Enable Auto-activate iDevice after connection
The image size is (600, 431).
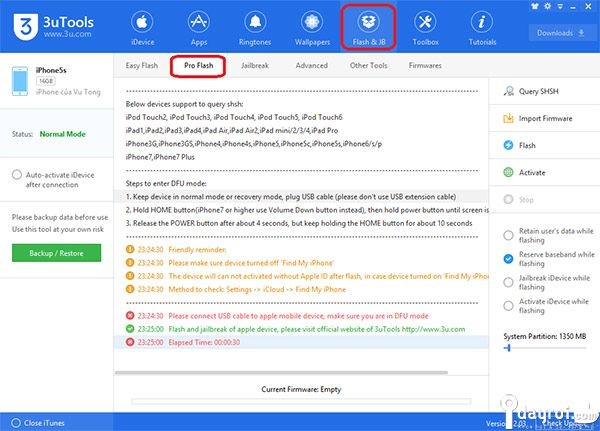click(17, 175)
